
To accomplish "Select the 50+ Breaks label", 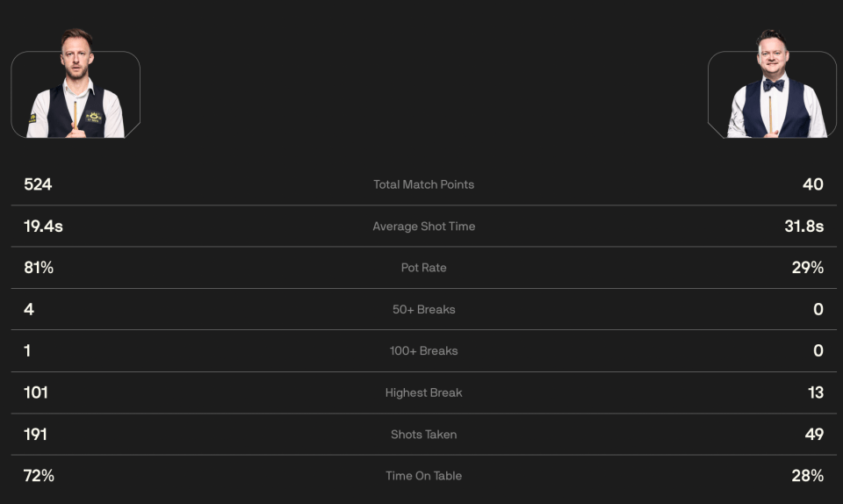I will [x=423, y=309].
